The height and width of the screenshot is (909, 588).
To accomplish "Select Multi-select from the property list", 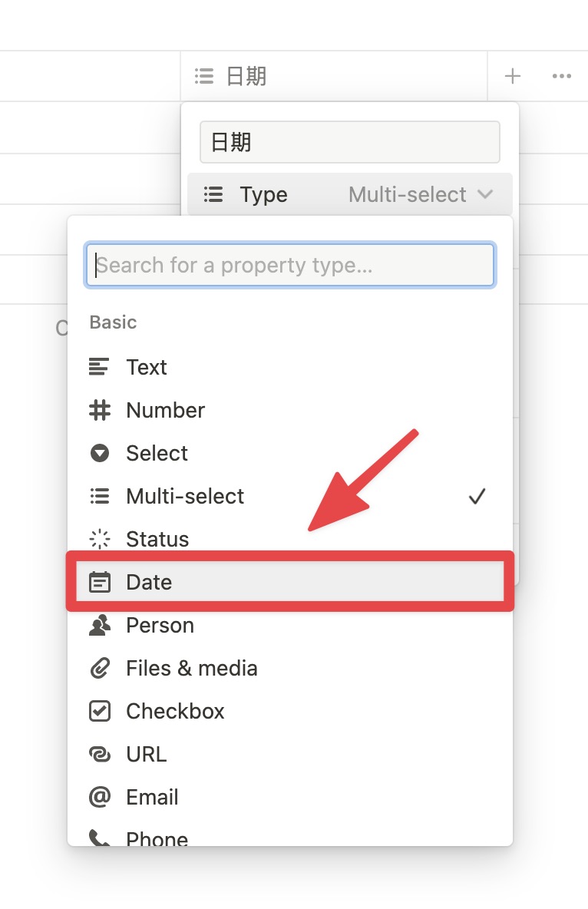I will [290, 496].
